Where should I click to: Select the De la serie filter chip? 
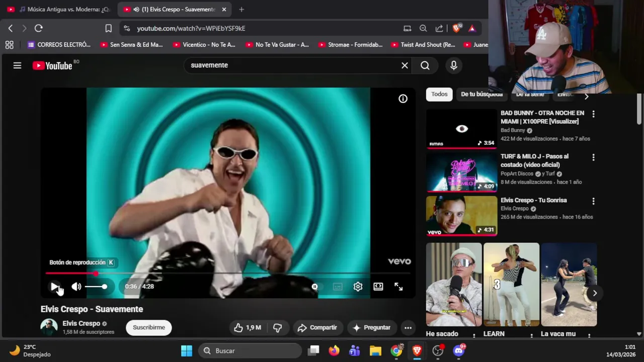click(x=530, y=94)
